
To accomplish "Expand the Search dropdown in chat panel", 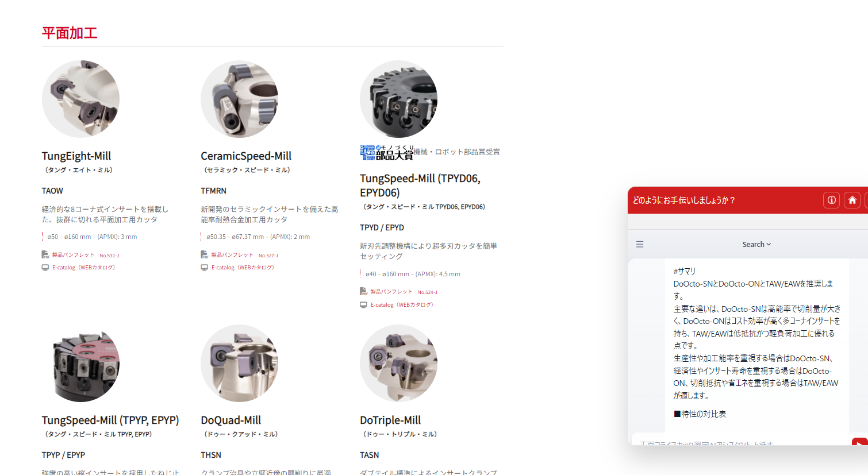I will click(x=756, y=244).
